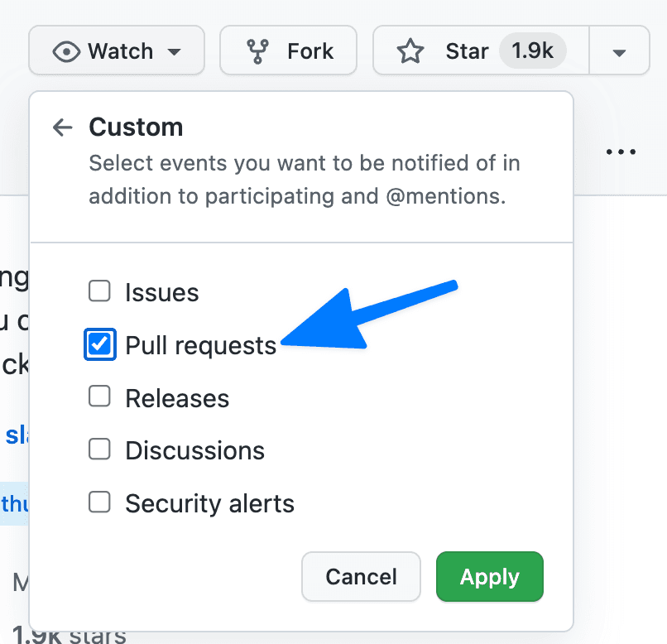
Task: Cancel the custom notification changes
Action: tap(361, 576)
